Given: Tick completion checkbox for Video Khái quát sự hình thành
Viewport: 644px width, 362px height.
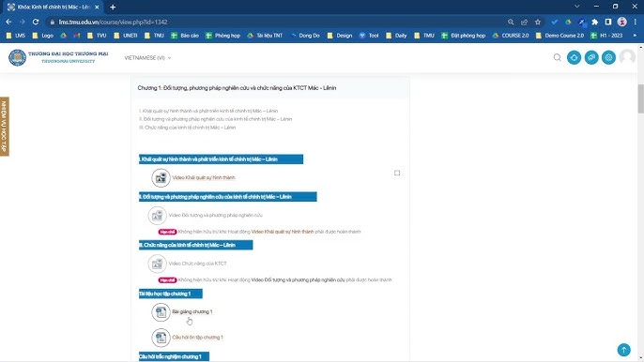Looking at the screenshot, I should tap(397, 173).
